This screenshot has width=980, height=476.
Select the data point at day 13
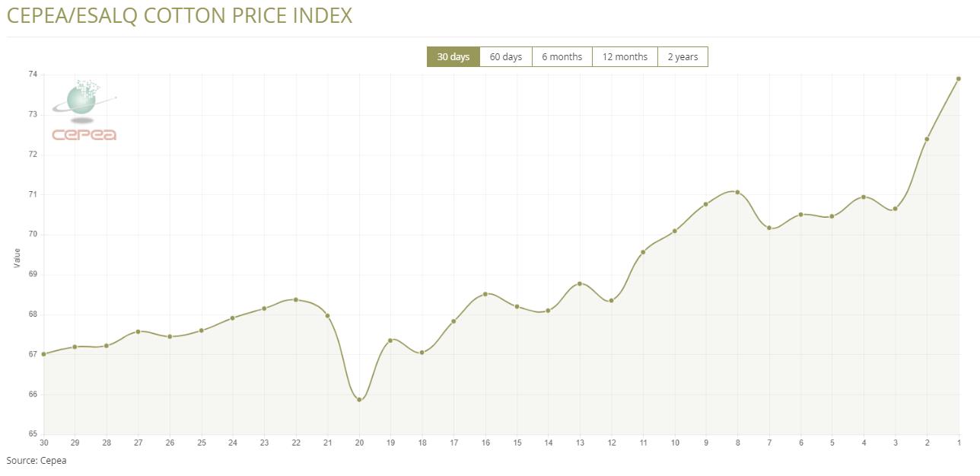click(x=580, y=283)
